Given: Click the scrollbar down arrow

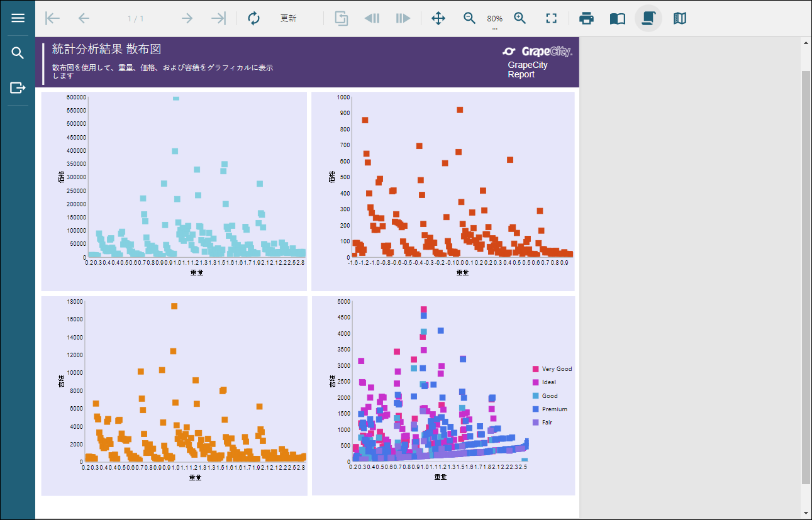Looking at the screenshot, I should tap(806, 512).
